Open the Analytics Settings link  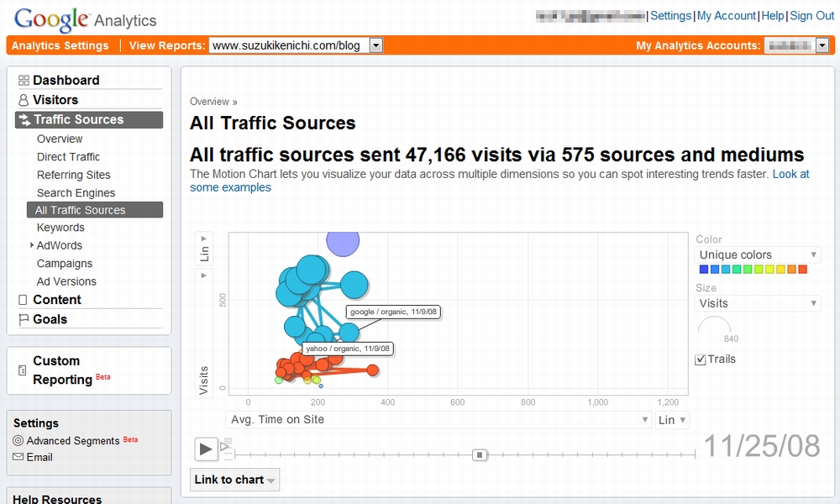(x=60, y=45)
